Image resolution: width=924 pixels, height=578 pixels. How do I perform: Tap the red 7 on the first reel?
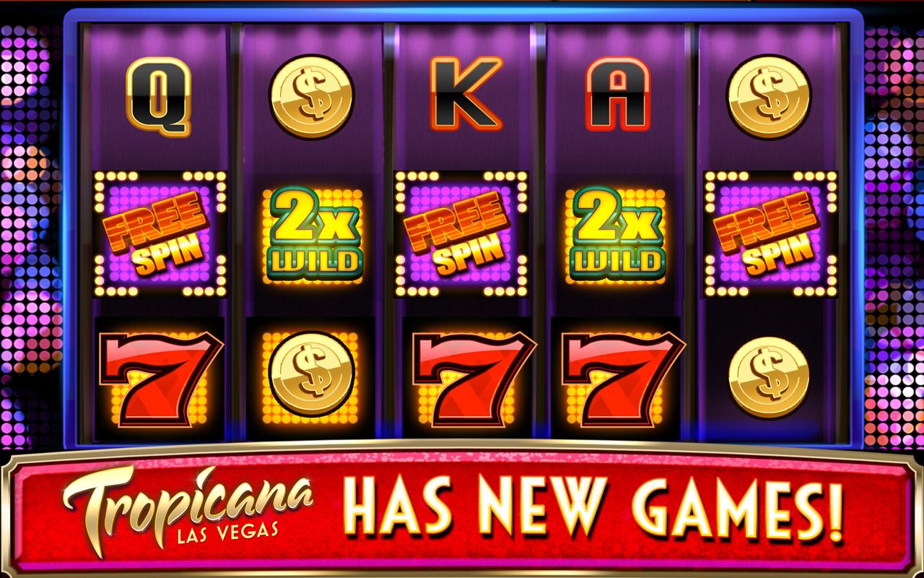point(160,376)
